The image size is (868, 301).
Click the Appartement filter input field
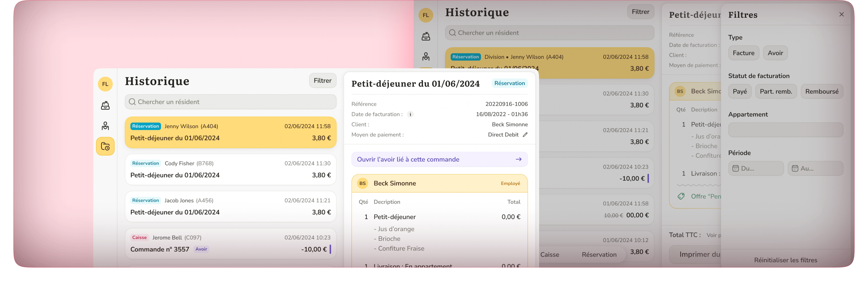(x=785, y=130)
